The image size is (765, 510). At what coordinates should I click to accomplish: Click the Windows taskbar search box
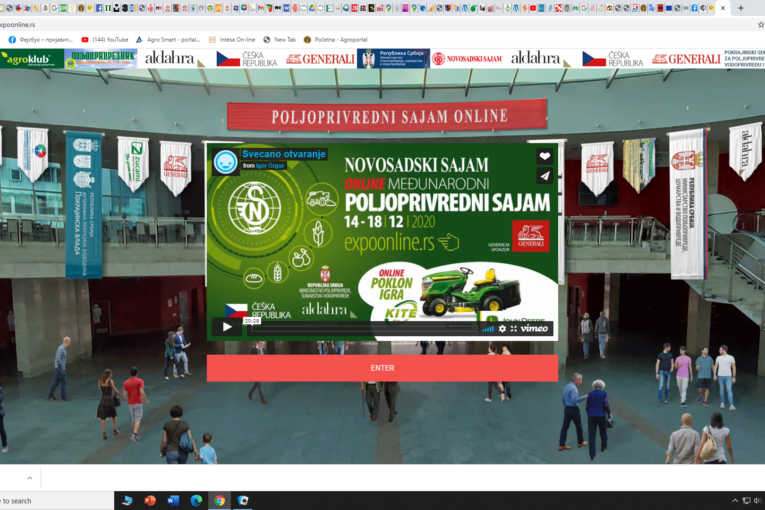click(x=57, y=501)
